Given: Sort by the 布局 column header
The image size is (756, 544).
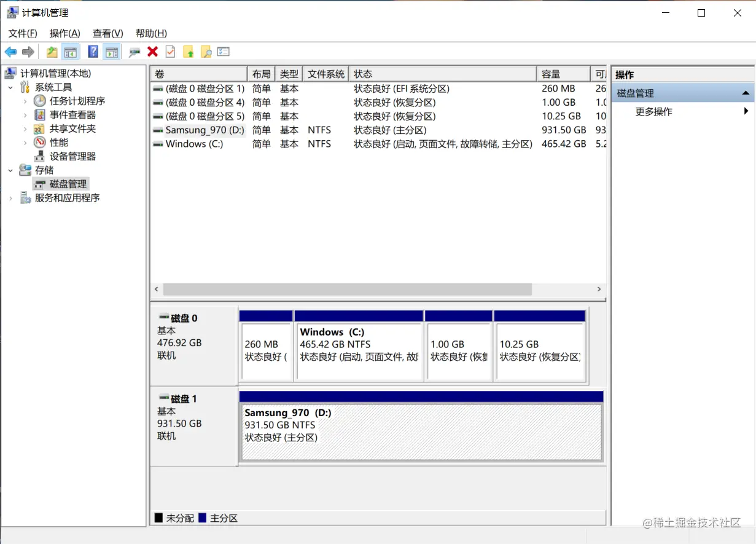Looking at the screenshot, I should click(261, 74).
